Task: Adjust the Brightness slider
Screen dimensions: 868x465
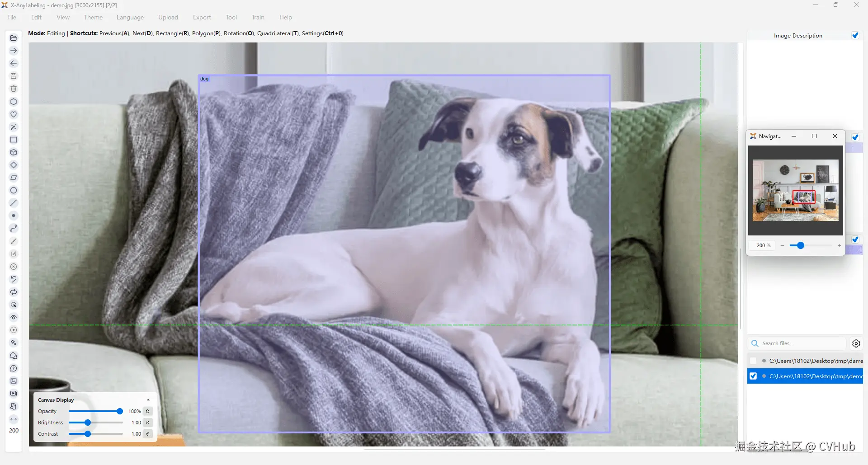Action: coord(95,423)
